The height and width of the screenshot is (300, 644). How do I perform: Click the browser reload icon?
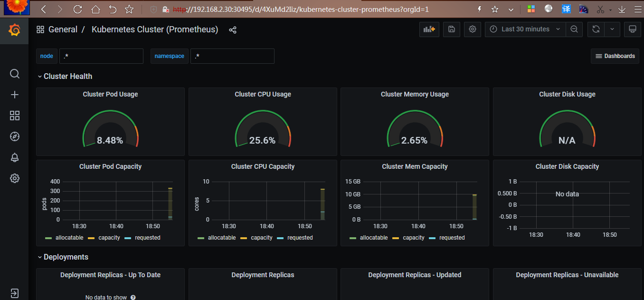78,9
